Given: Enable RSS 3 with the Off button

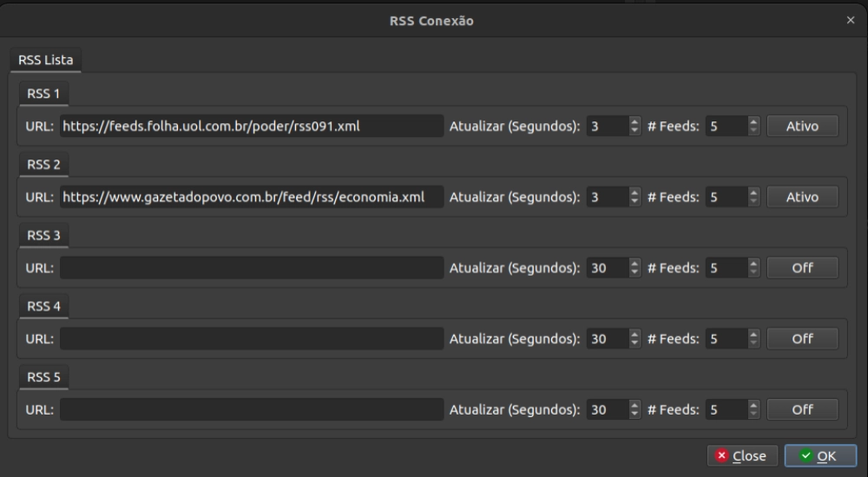Looking at the screenshot, I should click(802, 268).
